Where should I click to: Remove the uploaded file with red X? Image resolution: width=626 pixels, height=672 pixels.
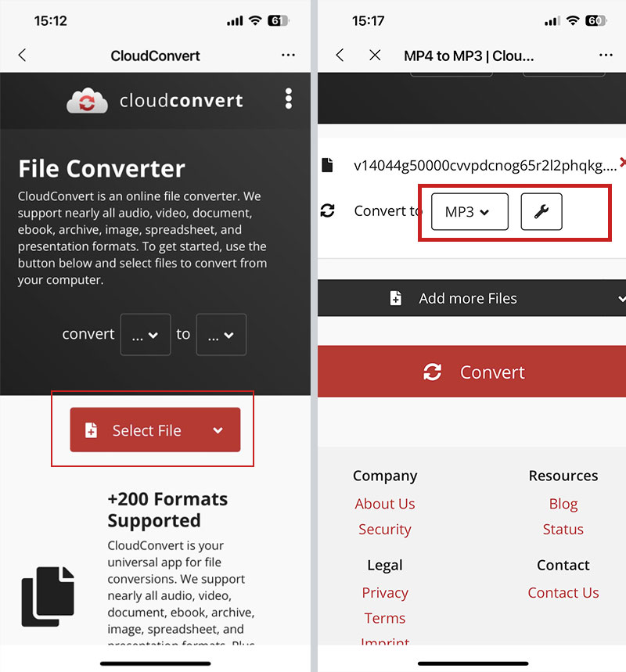[623, 162]
